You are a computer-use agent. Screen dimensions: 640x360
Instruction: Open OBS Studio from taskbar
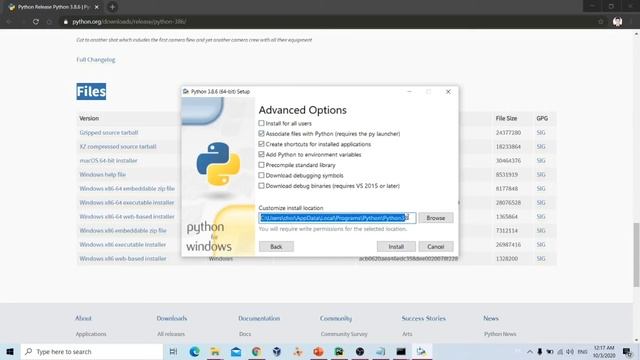(x=360, y=351)
